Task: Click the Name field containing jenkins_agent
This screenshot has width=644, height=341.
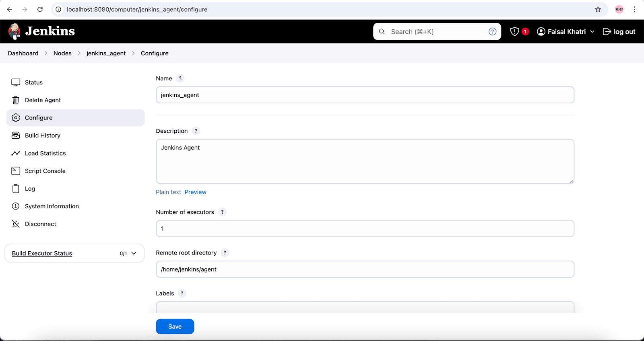Action: click(365, 95)
